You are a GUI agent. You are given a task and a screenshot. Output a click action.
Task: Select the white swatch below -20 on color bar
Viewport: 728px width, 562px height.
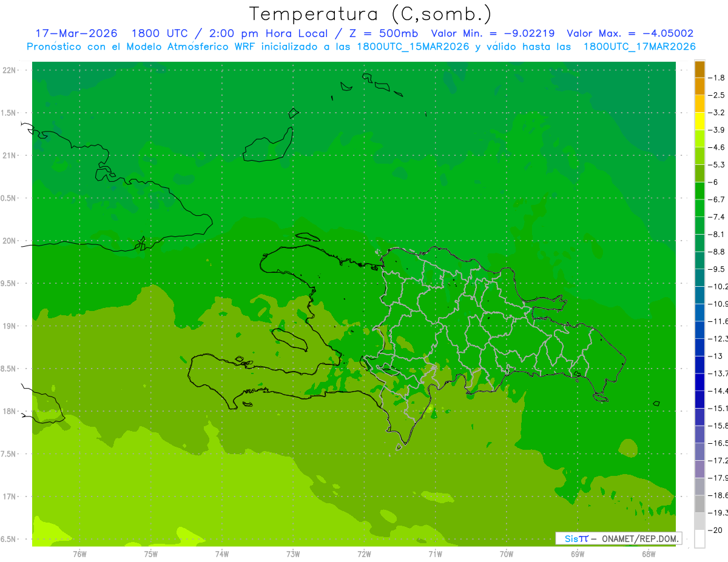[x=699, y=539]
